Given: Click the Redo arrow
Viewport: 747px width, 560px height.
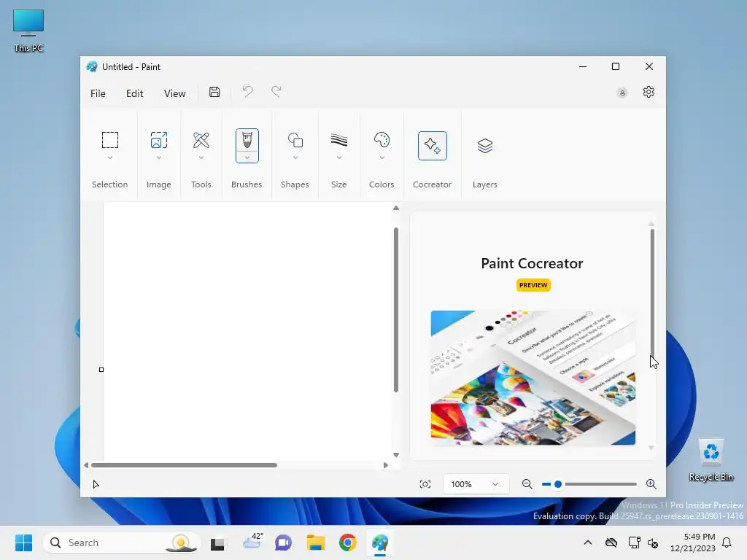Looking at the screenshot, I should coord(276,91).
